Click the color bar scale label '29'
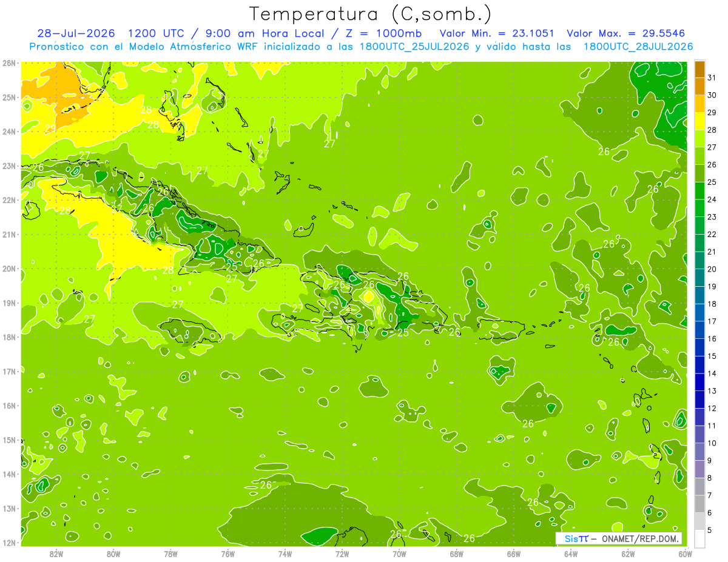 712,112
